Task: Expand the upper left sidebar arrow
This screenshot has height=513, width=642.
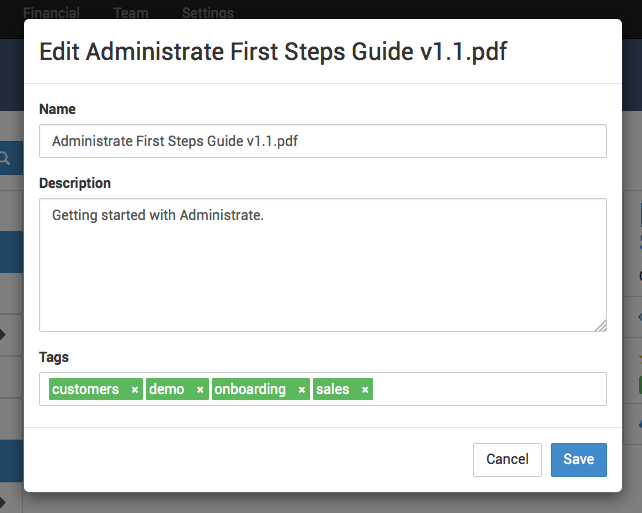Action: coord(2,334)
